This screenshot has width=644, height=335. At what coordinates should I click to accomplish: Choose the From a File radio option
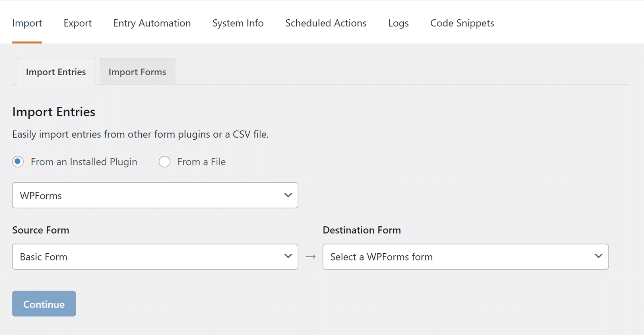[165, 162]
